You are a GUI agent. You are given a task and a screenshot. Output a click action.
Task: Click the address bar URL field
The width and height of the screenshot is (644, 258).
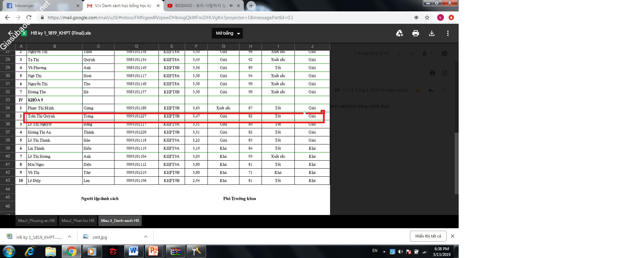pos(201,17)
